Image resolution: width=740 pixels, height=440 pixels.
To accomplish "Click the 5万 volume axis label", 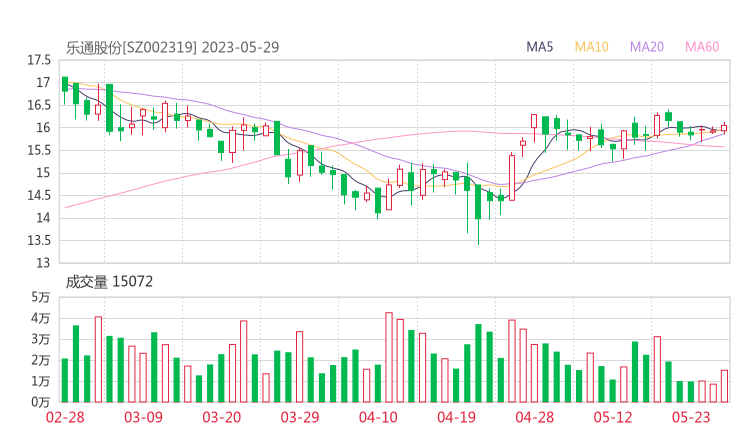I will [x=41, y=297].
